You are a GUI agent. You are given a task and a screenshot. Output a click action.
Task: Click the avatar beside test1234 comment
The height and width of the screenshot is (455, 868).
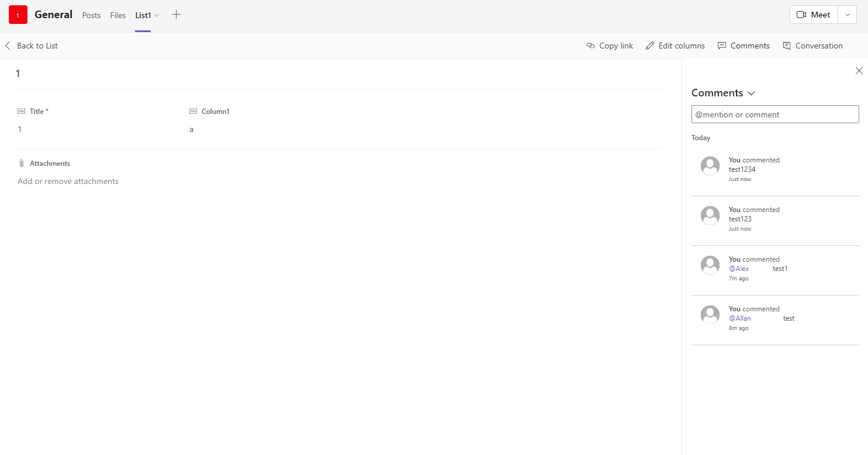click(710, 166)
